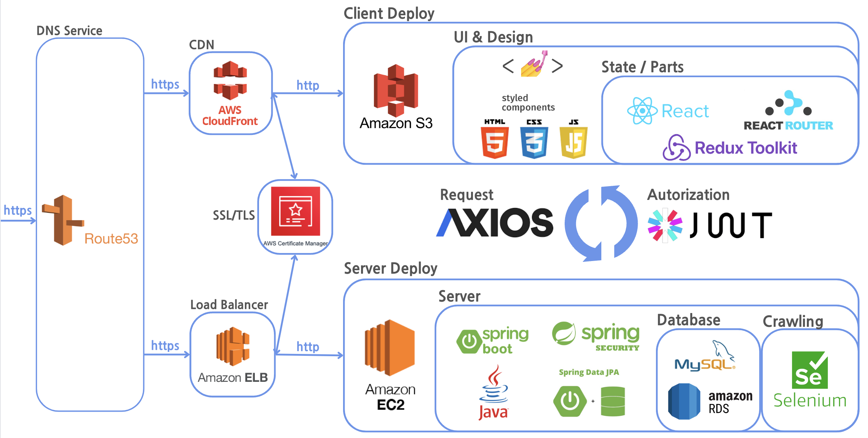
Task: Select the Amazon S3 bucket icon
Action: [x=396, y=91]
